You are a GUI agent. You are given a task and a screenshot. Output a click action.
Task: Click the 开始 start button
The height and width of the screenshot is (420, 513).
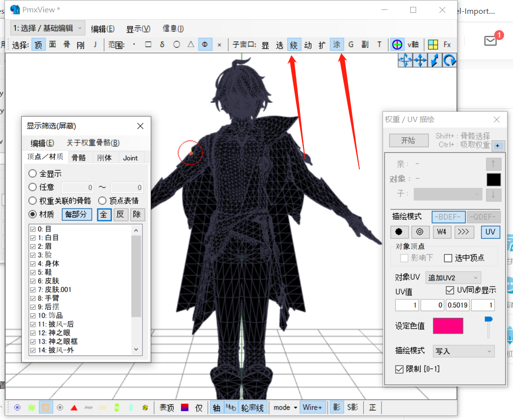[x=409, y=141]
